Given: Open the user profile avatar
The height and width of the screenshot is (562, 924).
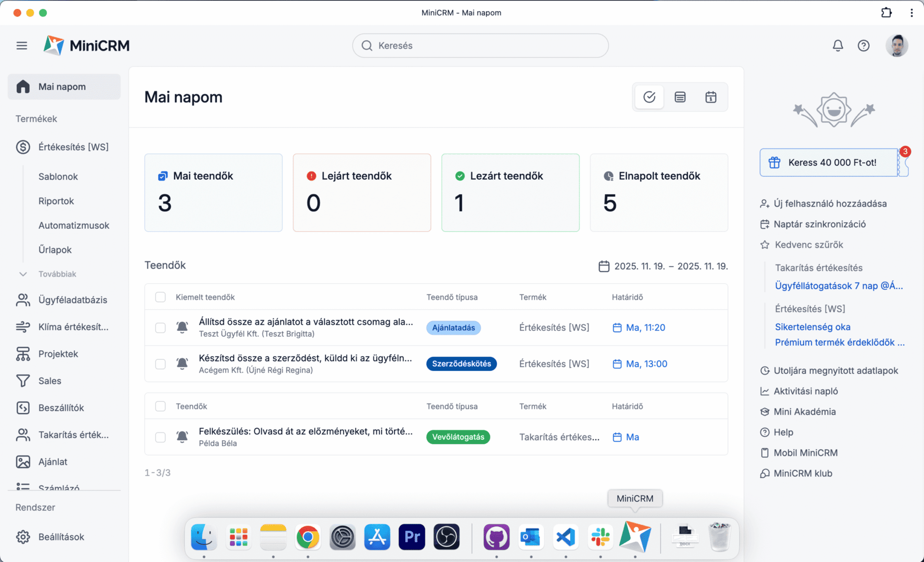Looking at the screenshot, I should click(x=897, y=46).
